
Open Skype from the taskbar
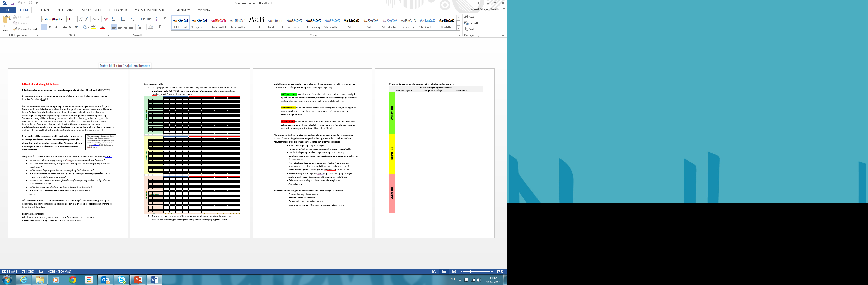122,280
